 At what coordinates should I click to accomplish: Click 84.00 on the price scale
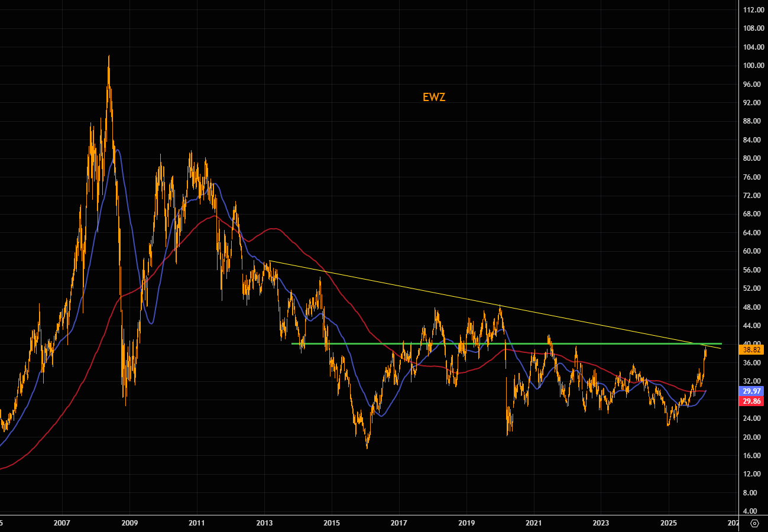click(753, 140)
